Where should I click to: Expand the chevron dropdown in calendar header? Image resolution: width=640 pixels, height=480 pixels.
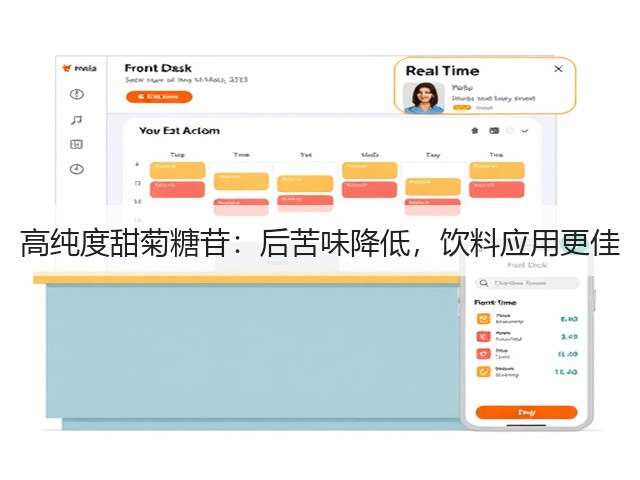[x=524, y=131]
